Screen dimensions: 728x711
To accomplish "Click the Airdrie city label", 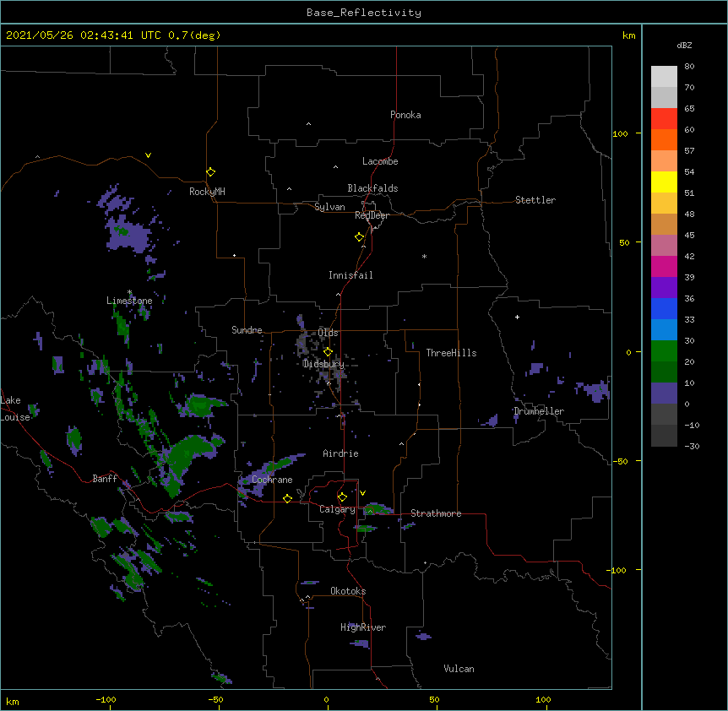I will (340, 453).
